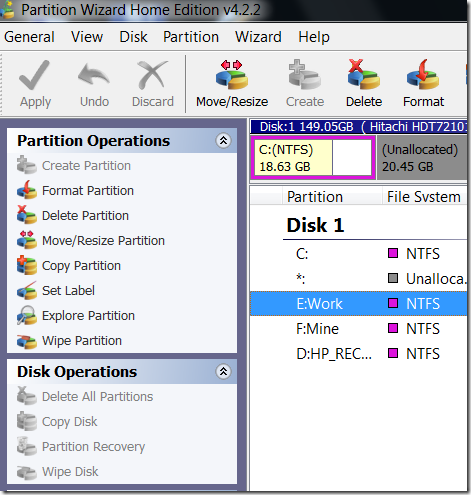This screenshot has height=495, width=471.
Task: Click the Move/Resize Partition sidebar icon
Action: [26, 240]
